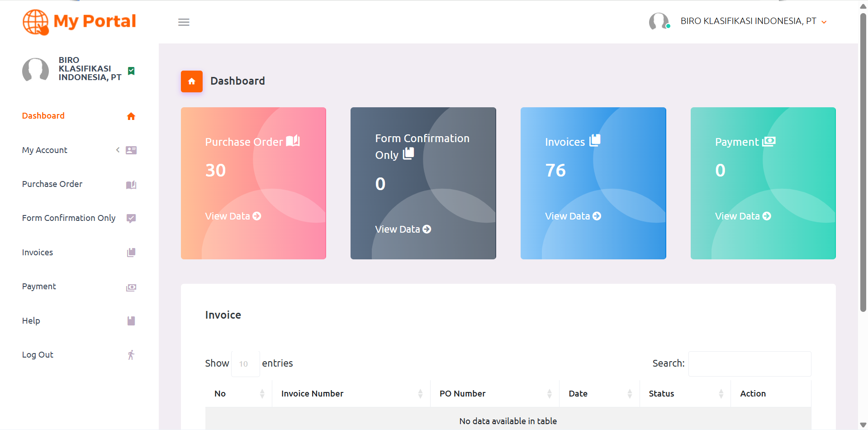
Task: Click the Invoices count 76
Action: click(555, 171)
